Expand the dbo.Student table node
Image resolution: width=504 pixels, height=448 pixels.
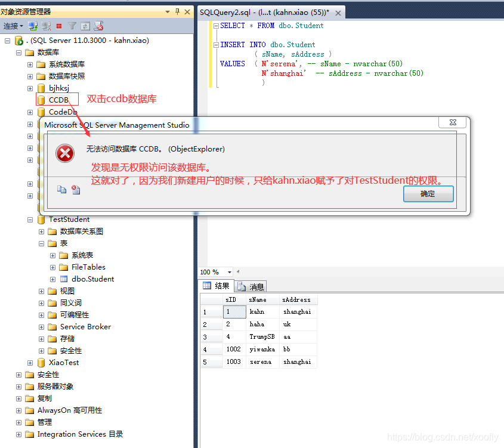52,279
